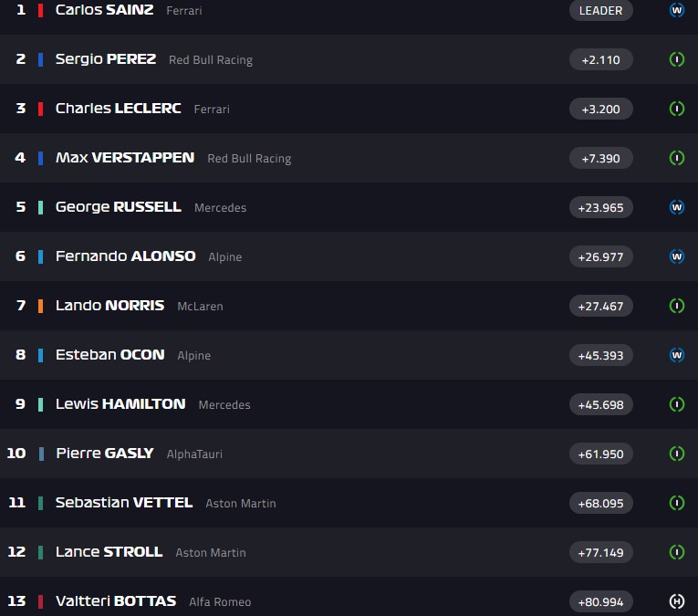Image resolution: width=698 pixels, height=616 pixels.
Task: Click Sergio Perez's intermediate tyre icon
Action: [x=677, y=59]
